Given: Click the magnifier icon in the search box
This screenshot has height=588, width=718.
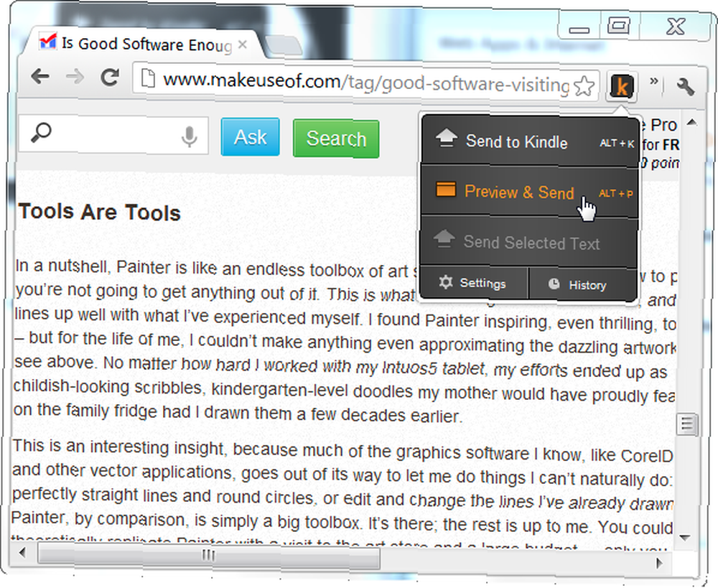Looking at the screenshot, I should (x=41, y=134).
